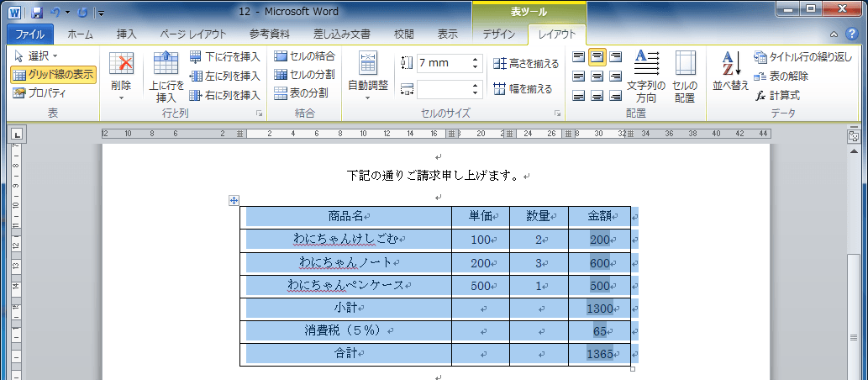The image size is (868, 380).
Task: Open the 自動調整 dropdown
Action: [367, 77]
